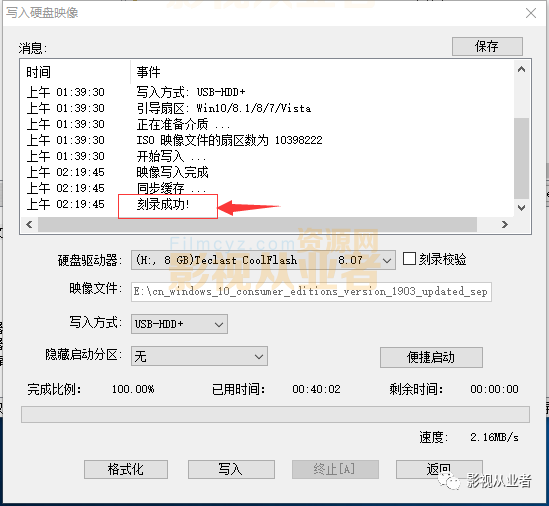Click the message list scroll down arrow
549x506 pixels.
tap(521, 208)
